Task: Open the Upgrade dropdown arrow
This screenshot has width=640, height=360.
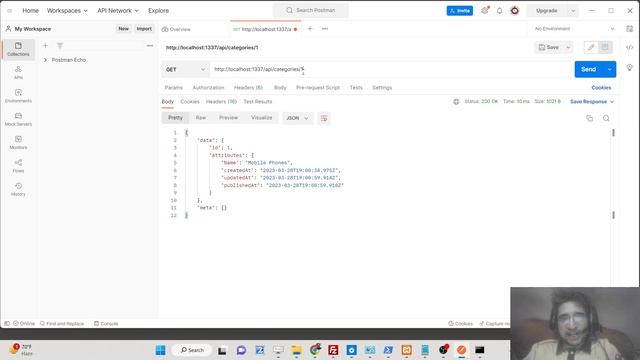Action: click(x=573, y=11)
